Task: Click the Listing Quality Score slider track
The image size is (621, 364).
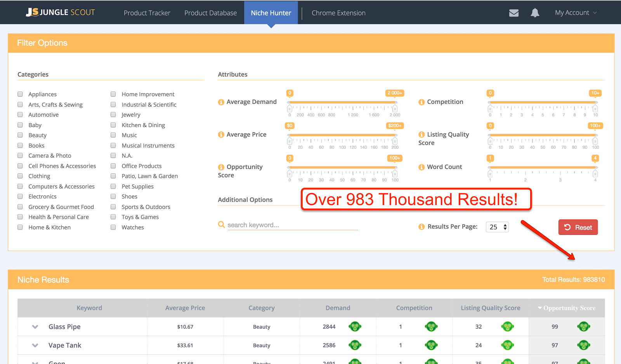Action: pyautogui.click(x=543, y=135)
